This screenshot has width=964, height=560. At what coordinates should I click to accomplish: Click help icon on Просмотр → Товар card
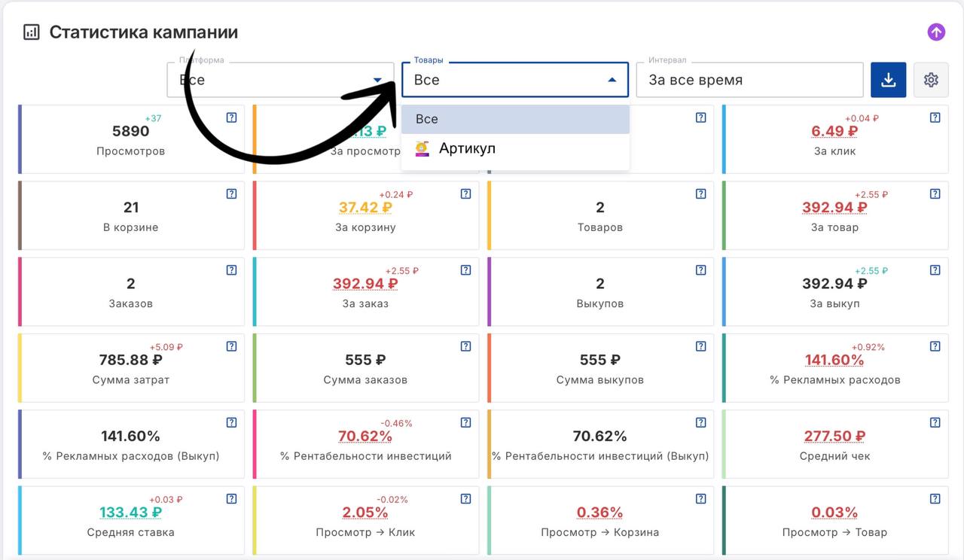[935, 498]
